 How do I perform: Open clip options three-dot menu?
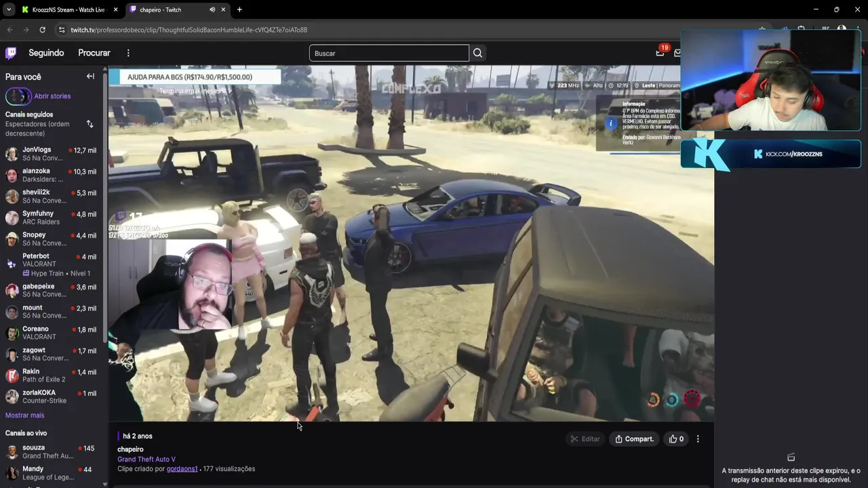tap(698, 439)
